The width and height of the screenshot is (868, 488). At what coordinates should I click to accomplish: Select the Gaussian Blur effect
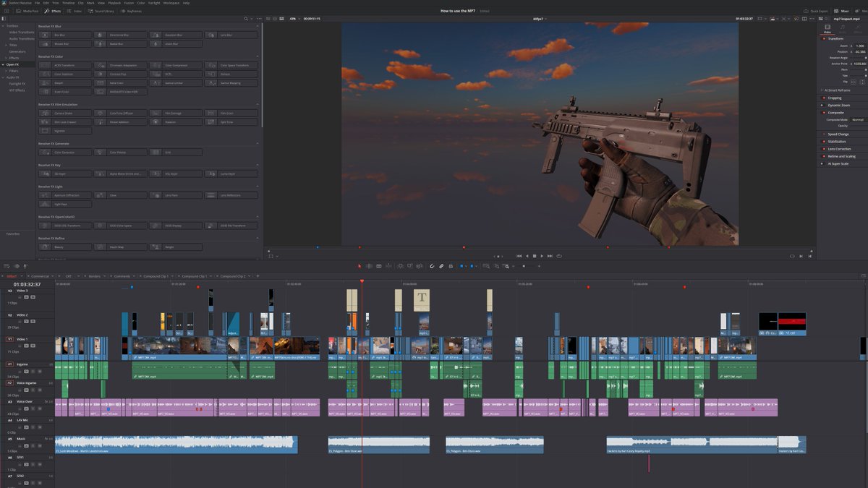[x=176, y=35]
